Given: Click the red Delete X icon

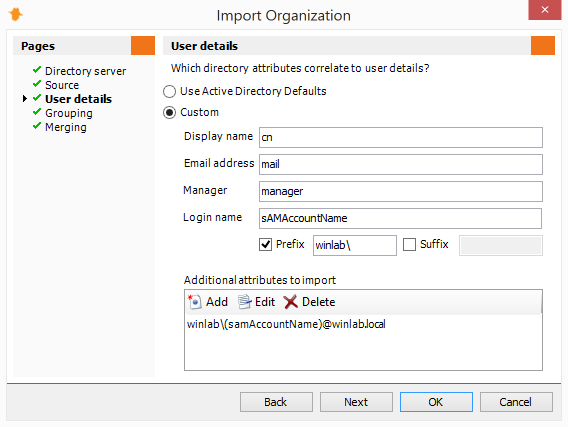Looking at the screenshot, I should pyautogui.click(x=291, y=302).
